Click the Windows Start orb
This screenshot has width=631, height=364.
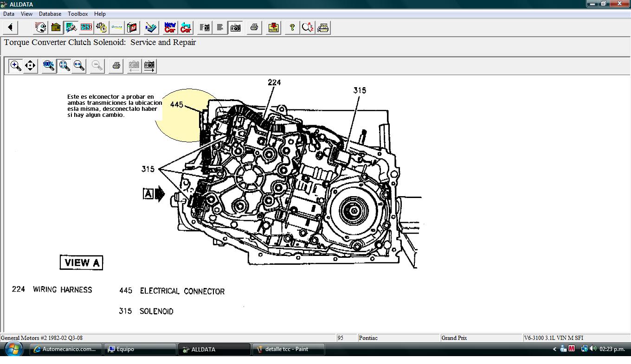coord(13,349)
